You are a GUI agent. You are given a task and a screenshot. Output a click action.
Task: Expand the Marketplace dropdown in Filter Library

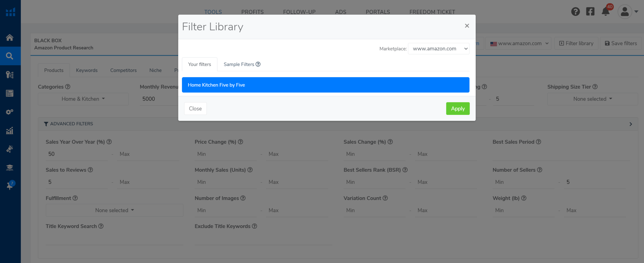tap(438, 49)
